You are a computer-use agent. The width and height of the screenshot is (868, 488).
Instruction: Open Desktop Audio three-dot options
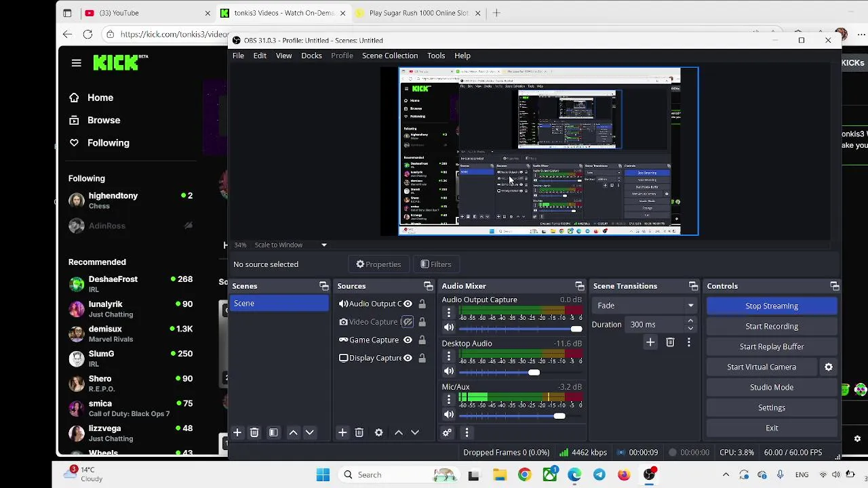click(448, 357)
